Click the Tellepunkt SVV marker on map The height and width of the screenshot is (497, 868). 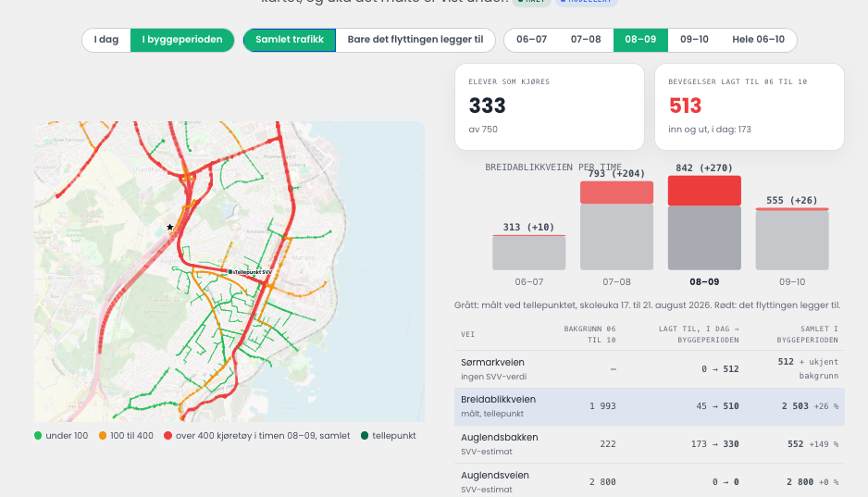click(x=230, y=272)
